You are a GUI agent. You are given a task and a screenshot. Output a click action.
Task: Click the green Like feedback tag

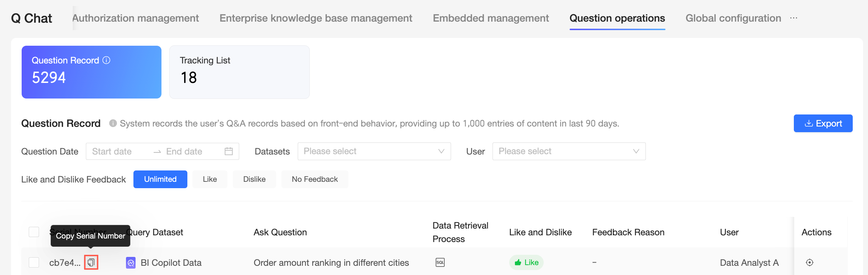(x=526, y=263)
